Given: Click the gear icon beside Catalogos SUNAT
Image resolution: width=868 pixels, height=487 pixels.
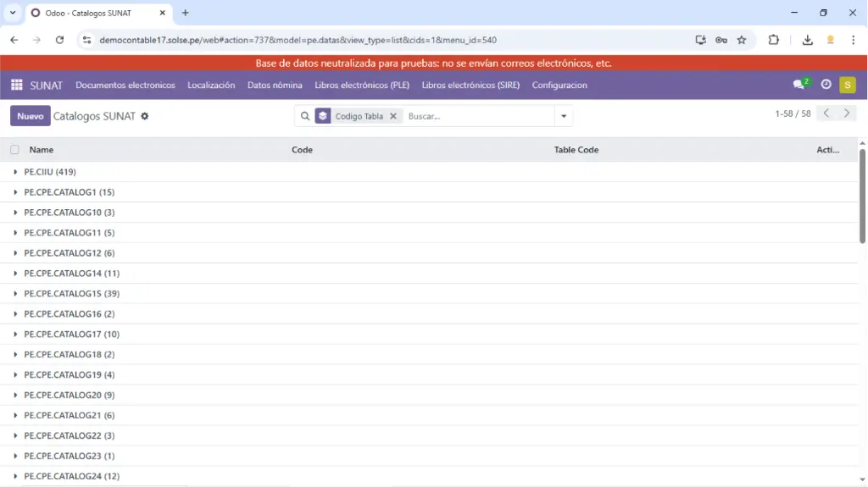Looking at the screenshot, I should (145, 116).
